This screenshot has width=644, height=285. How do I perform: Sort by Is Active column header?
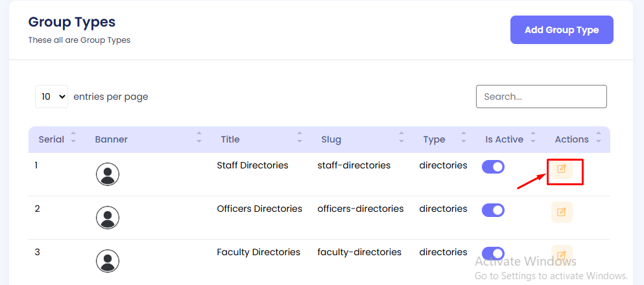504,139
